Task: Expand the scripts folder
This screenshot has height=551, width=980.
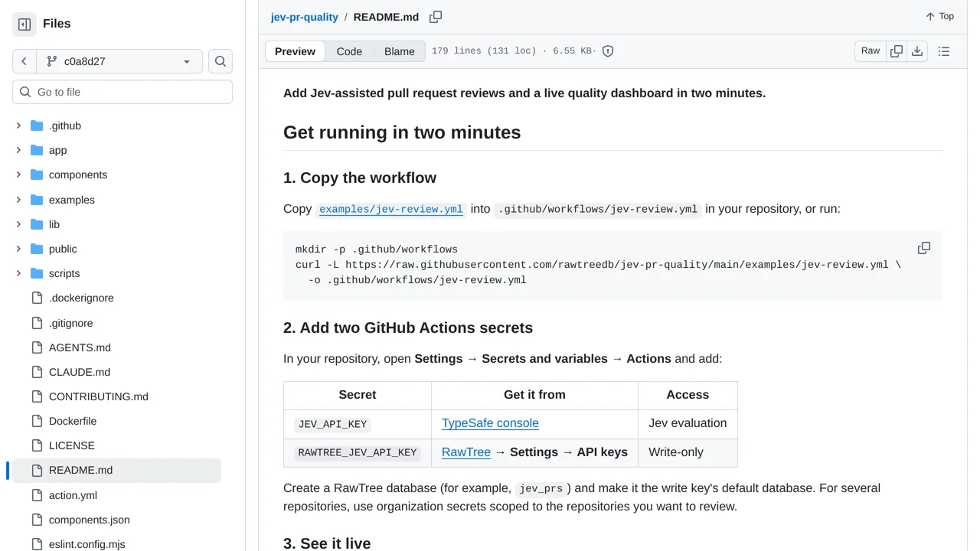Action: [19, 273]
